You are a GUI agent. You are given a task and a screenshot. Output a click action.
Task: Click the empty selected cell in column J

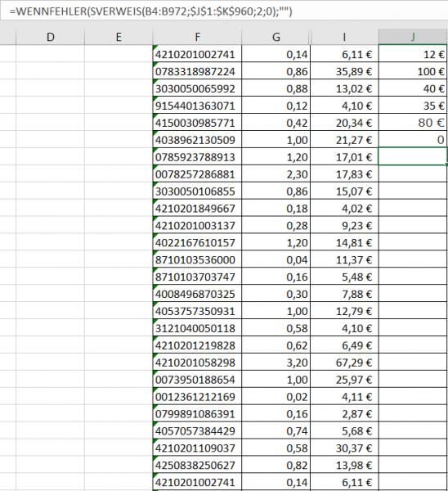coord(413,156)
